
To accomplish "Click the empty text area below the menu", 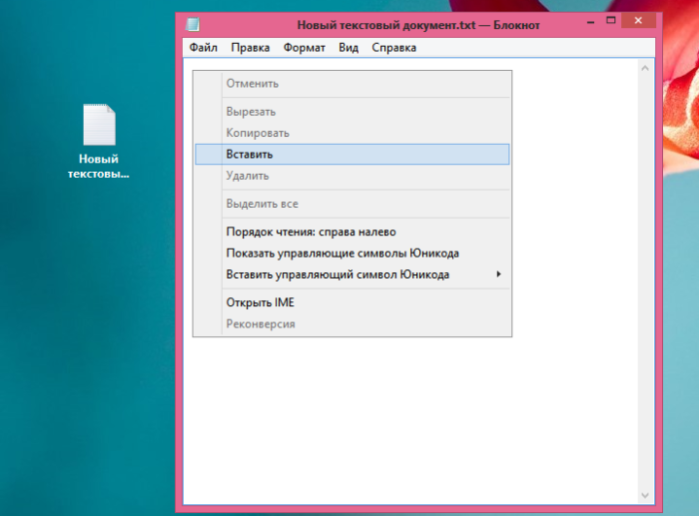I will [x=410, y=419].
